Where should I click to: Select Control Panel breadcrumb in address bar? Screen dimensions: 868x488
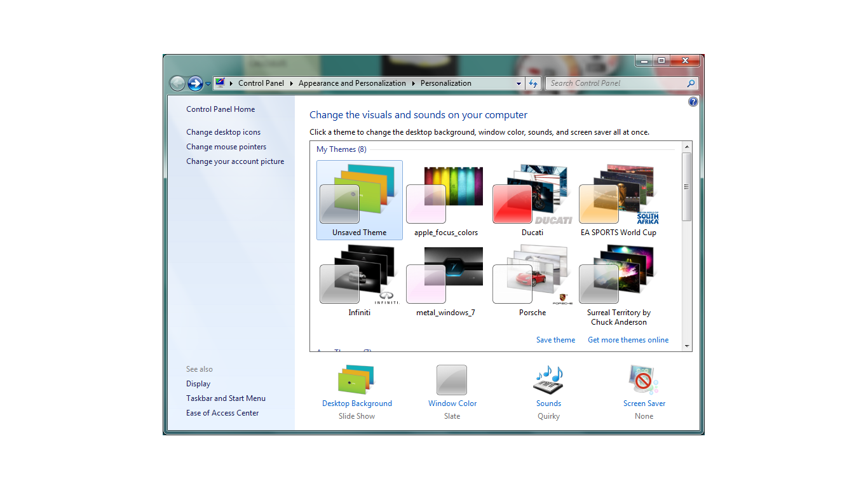[261, 83]
